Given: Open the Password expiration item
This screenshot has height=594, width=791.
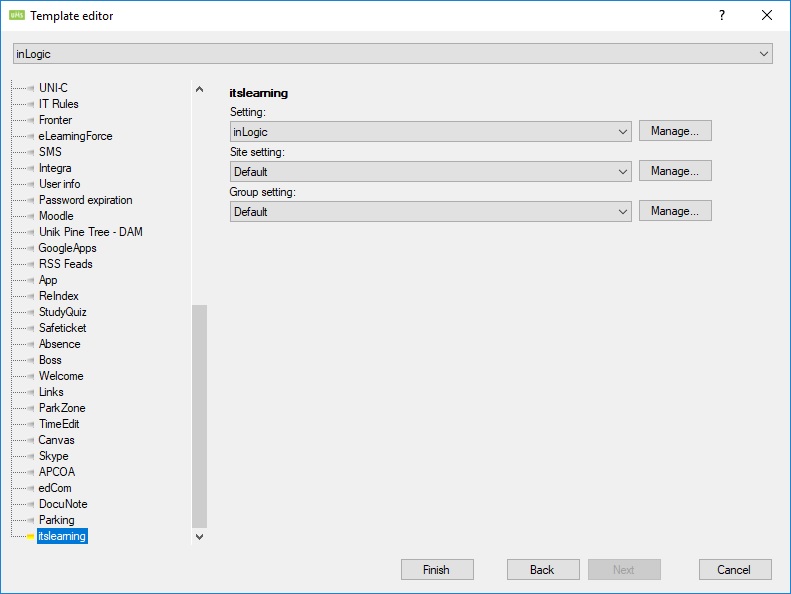Looking at the screenshot, I should [85, 200].
